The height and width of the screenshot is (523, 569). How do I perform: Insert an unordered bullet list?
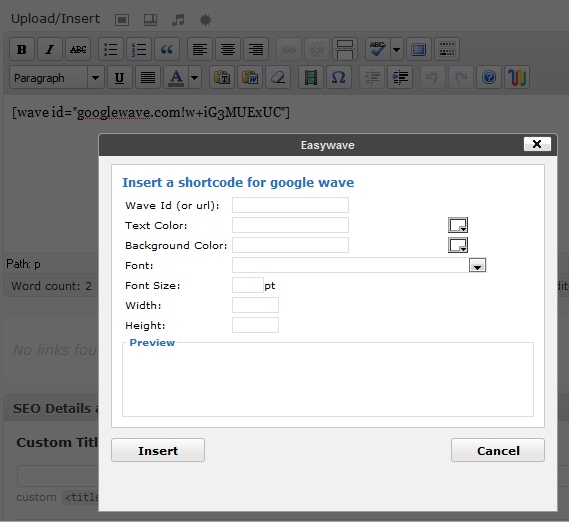[x=111, y=49]
